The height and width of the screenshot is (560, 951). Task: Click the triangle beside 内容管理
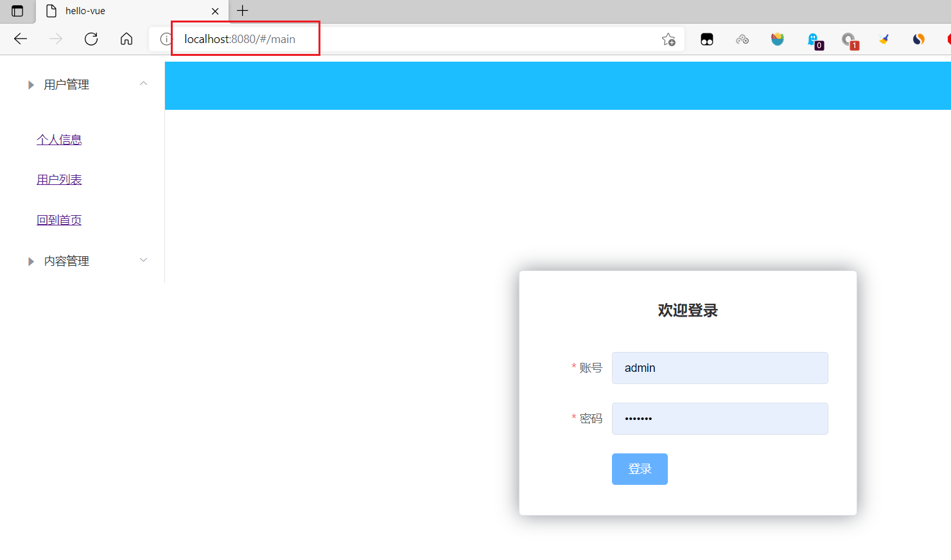pyautogui.click(x=31, y=261)
